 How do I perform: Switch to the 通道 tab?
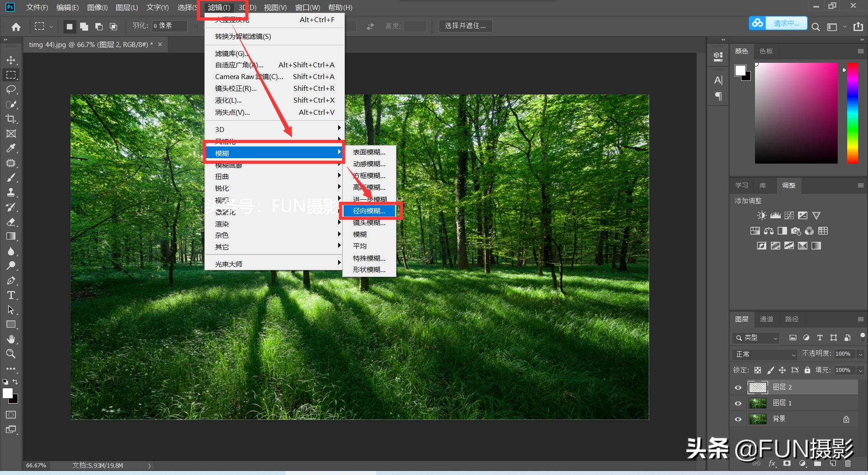pos(766,319)
